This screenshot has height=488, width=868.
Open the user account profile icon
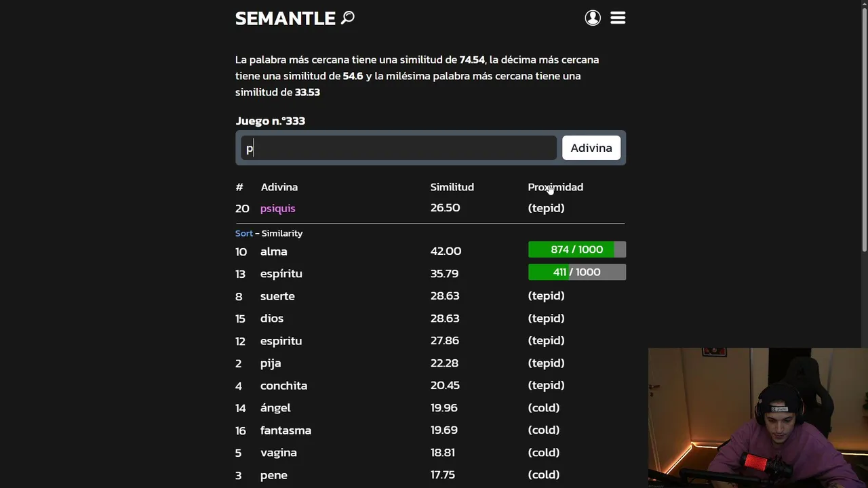(x=593, y=18)
